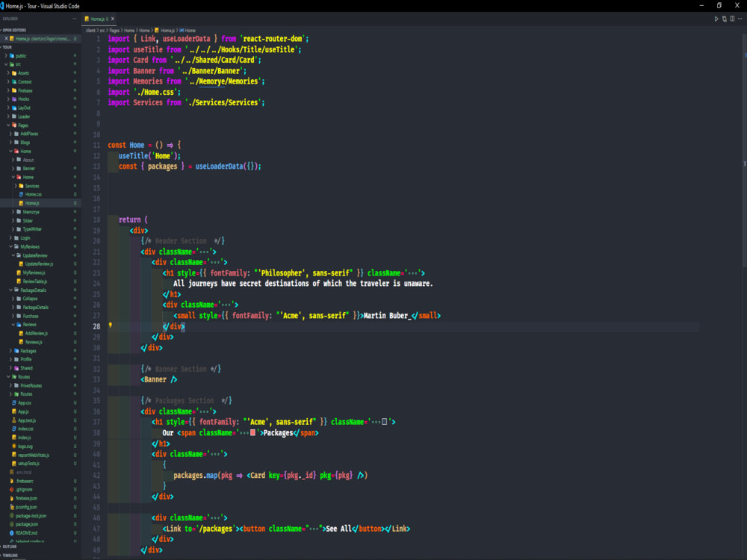
Task: Click the editor vertical scrollbar
Action: click(x=744, y=150)
